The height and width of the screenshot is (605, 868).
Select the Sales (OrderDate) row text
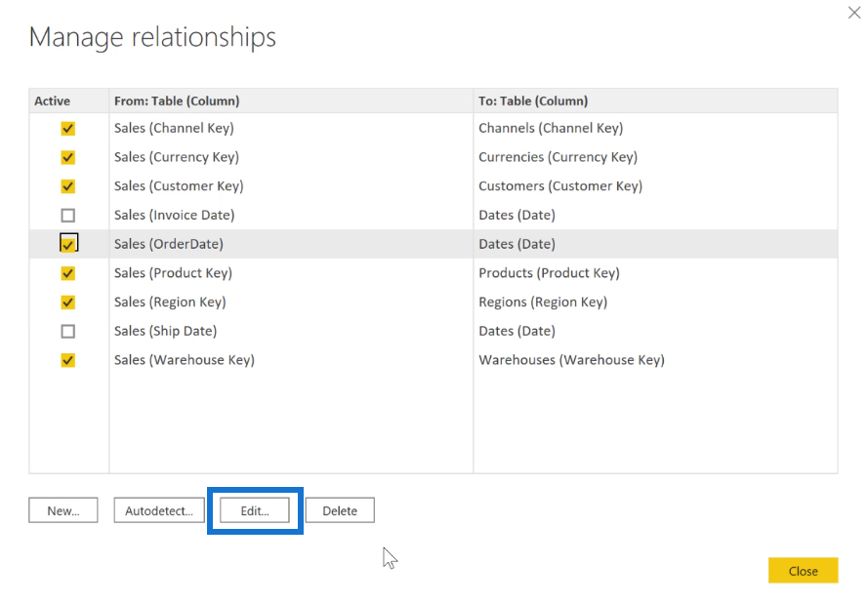[x=169, y=244]
